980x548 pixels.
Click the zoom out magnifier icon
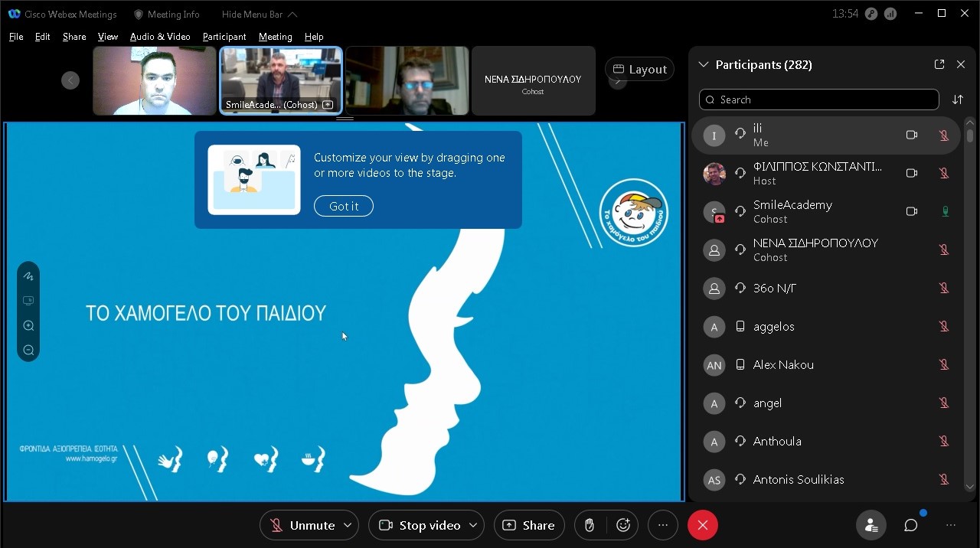tap(28, 351)
